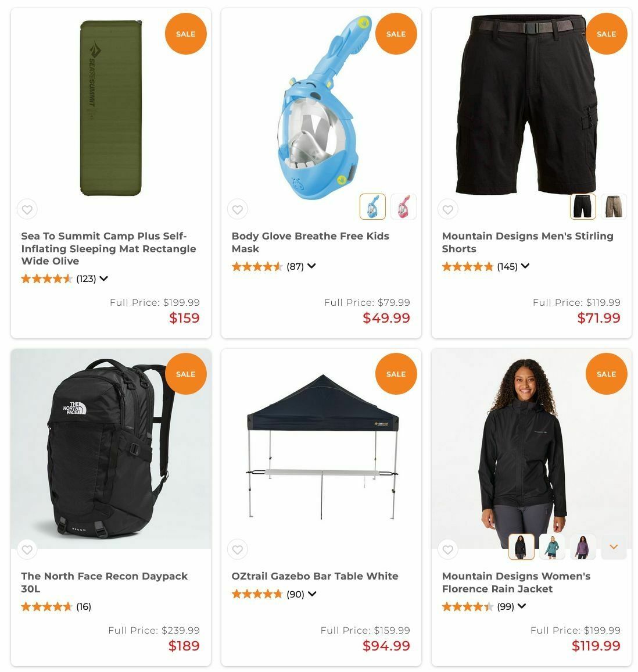Screen dimensions: 638x672
Task: Heart the Florence Rain Jacket
Action: tap(448, 549)
